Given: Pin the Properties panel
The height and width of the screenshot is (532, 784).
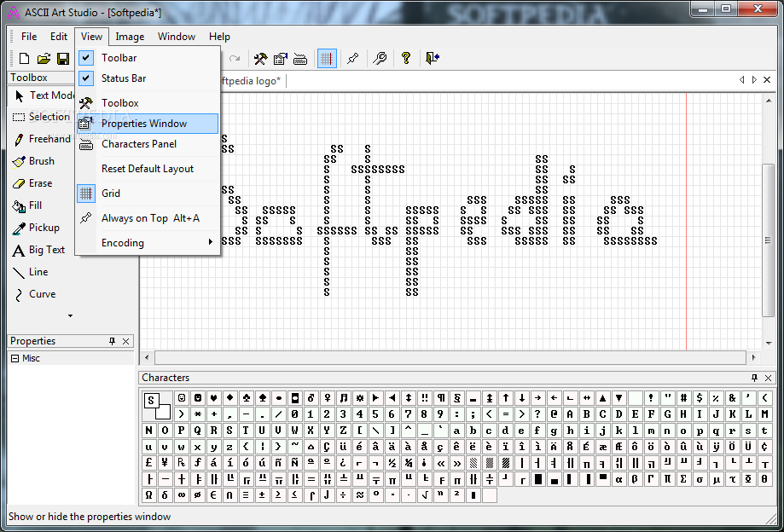Looking at the screenshot, I should point(112,341).
